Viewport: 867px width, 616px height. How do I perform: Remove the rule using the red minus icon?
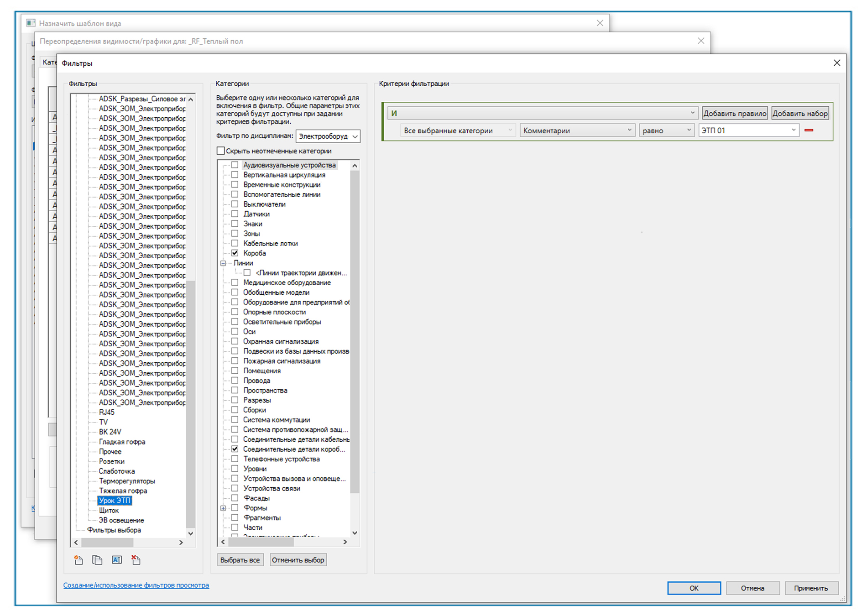(x=809, y=131)
